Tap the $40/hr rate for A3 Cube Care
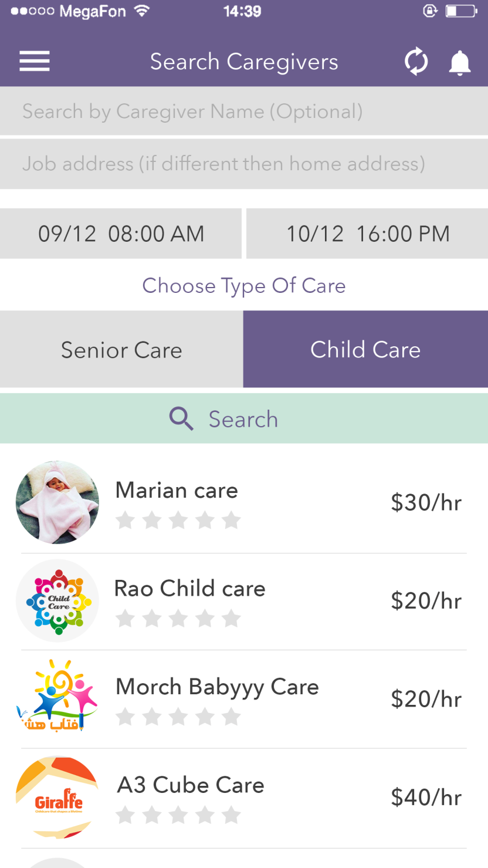The image size is (488, 868). (x=426, y=798)
